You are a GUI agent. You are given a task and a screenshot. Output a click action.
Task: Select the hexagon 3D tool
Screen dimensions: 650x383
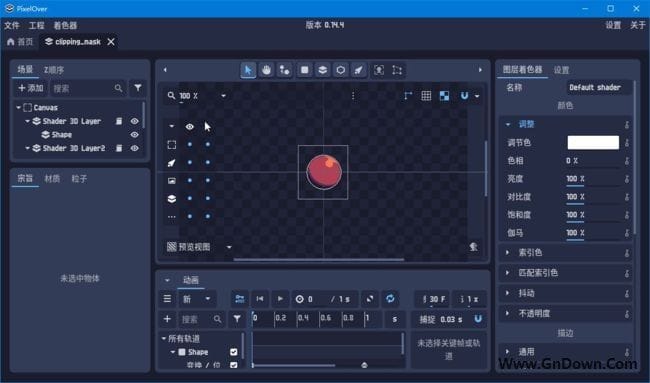coord(340,70)
